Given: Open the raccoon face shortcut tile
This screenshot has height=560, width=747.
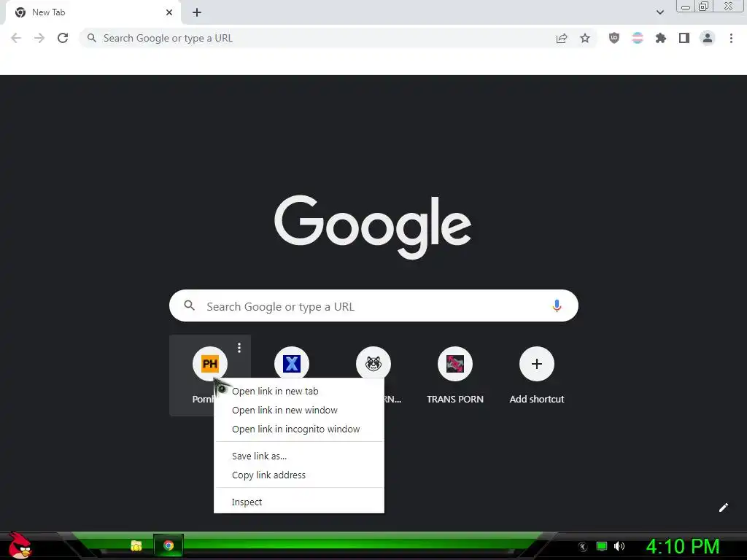Looking at the screenshot, I should coord(373,364).
